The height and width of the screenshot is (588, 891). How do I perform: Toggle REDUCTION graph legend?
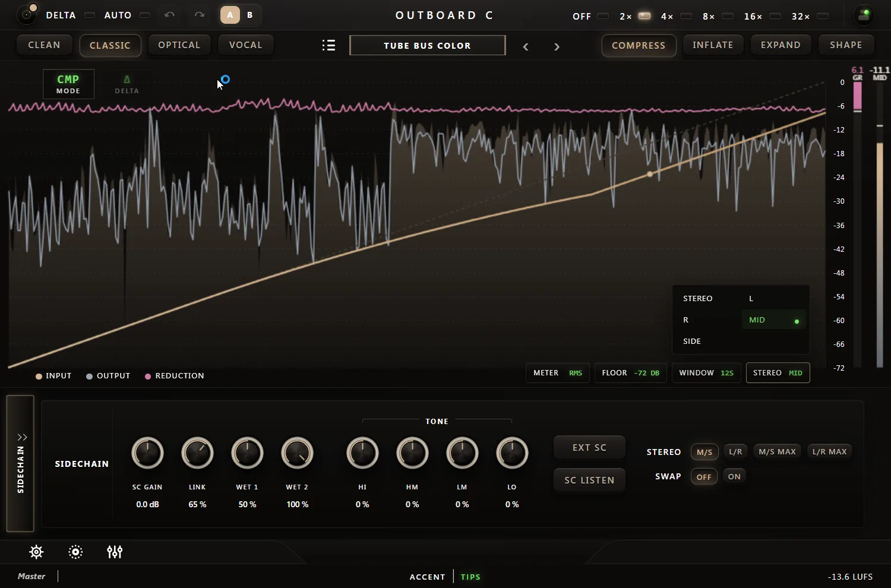click(174, 376)
